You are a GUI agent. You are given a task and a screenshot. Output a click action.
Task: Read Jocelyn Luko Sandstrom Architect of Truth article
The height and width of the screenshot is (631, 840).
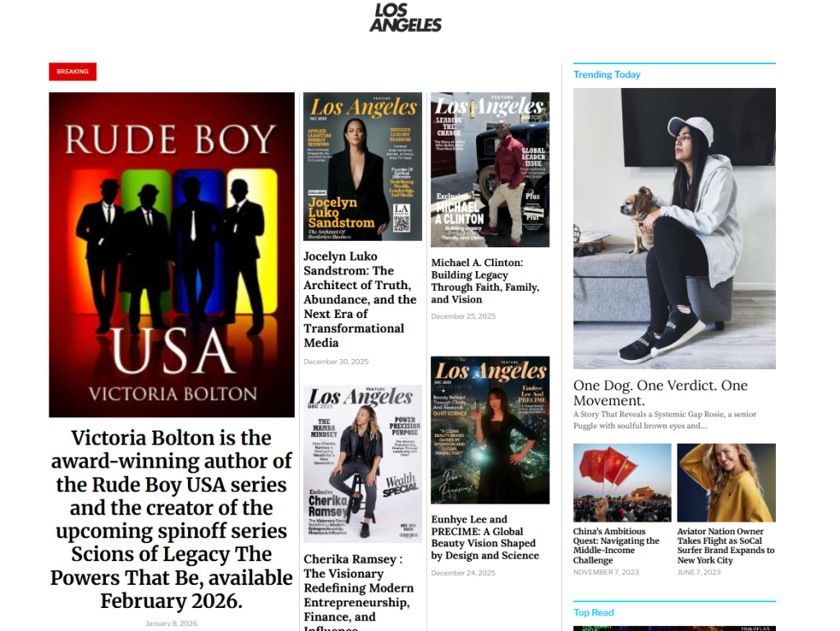[x=360, y=300]
